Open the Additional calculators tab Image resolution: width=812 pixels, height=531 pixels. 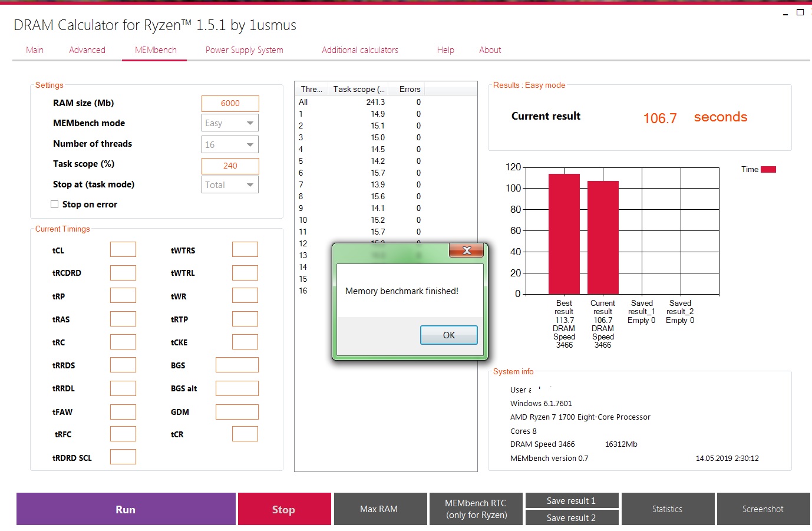(360, 50)
